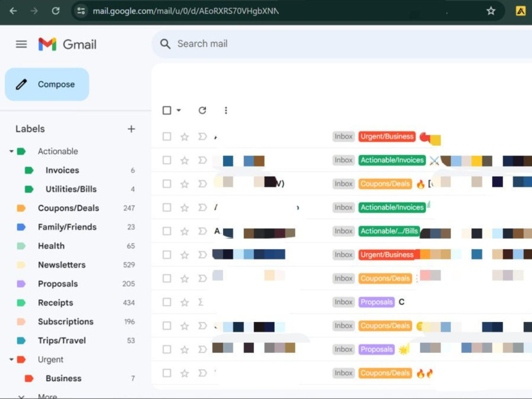Click the 434 count beside Receipts
The height and width of the screenshot is (399, 532).
click(129, 303)
